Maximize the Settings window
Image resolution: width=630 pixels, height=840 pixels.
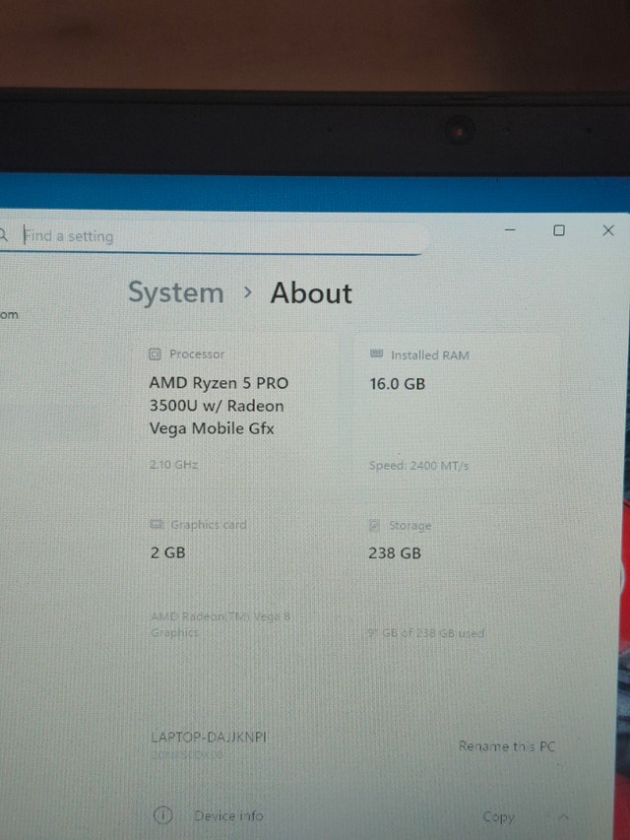(559, 230)
